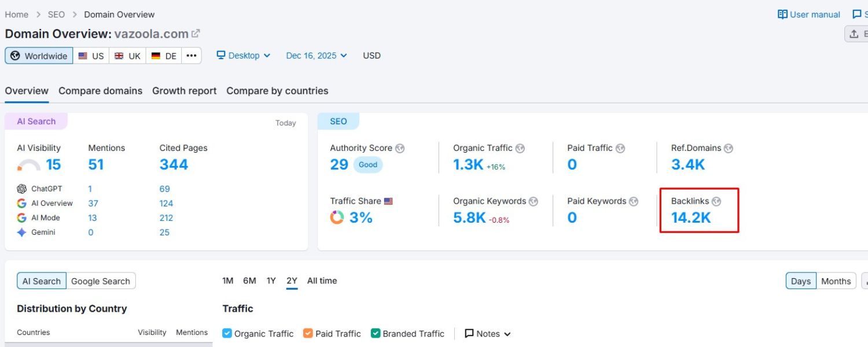Open the User manual link

tap(808, 14)
